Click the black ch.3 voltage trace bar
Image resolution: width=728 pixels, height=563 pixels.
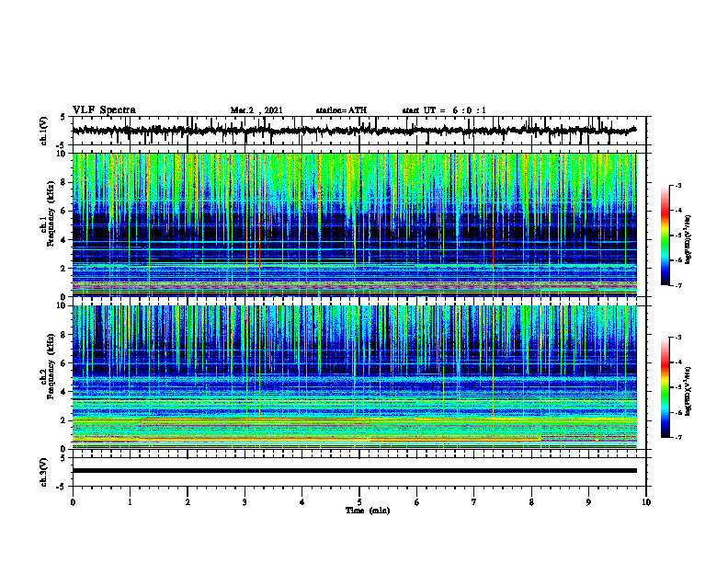[354, 471]
